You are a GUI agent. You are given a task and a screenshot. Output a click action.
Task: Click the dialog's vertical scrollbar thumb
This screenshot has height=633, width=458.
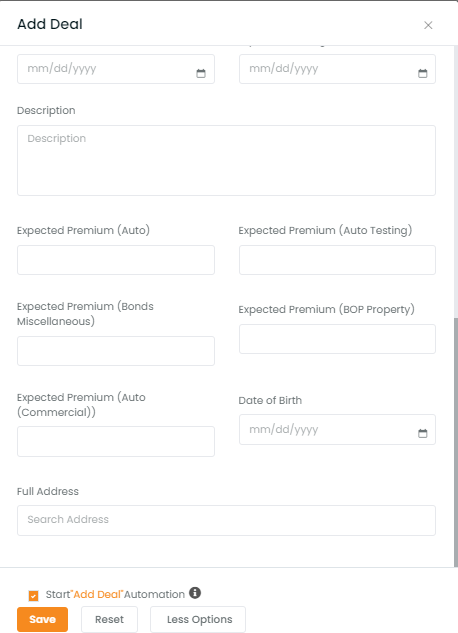tap(456, 442)
